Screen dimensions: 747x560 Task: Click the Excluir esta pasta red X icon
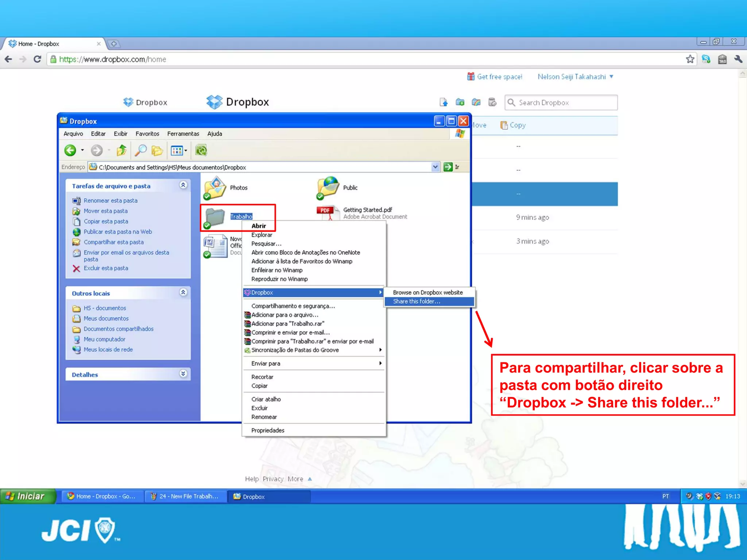pyautogui.click(x=76, y=269)
